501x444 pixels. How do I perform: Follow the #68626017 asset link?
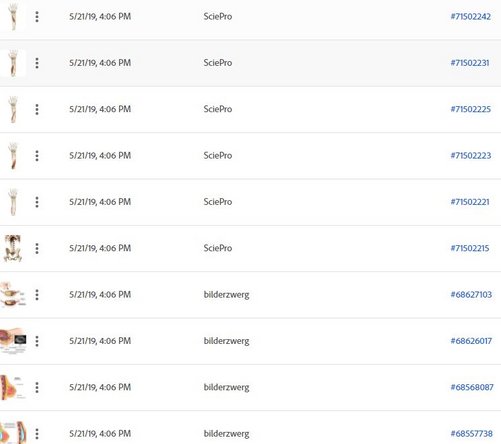coord(471,341)
